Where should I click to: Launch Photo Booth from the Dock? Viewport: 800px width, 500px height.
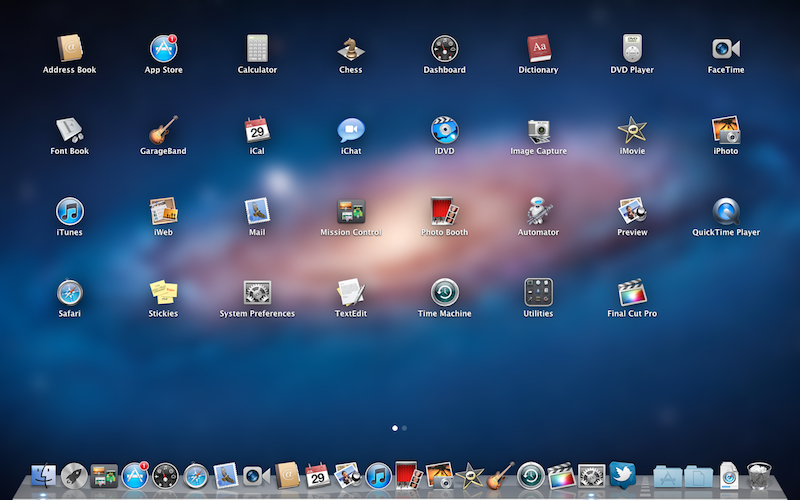coord(409,476)
